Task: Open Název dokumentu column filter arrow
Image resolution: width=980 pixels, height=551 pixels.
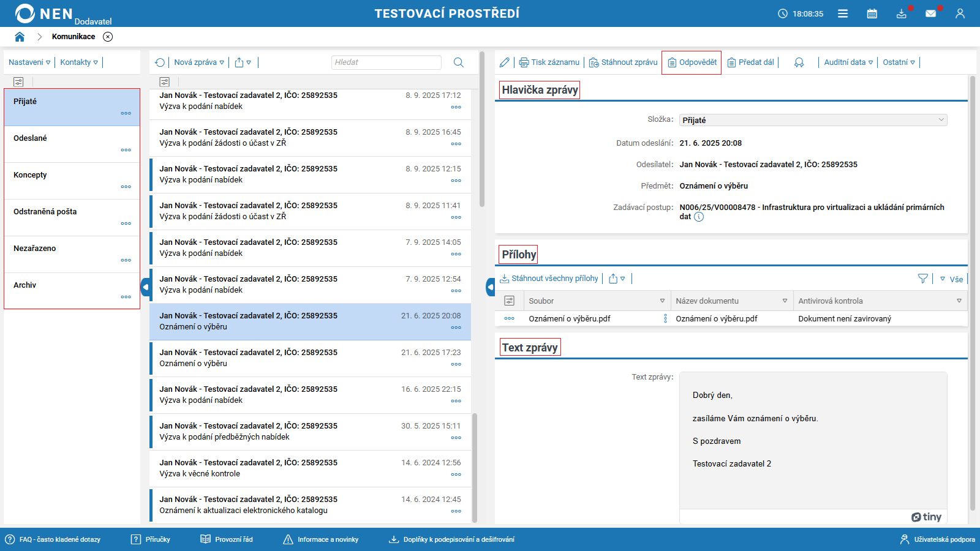Action: (x=785, y=301)
